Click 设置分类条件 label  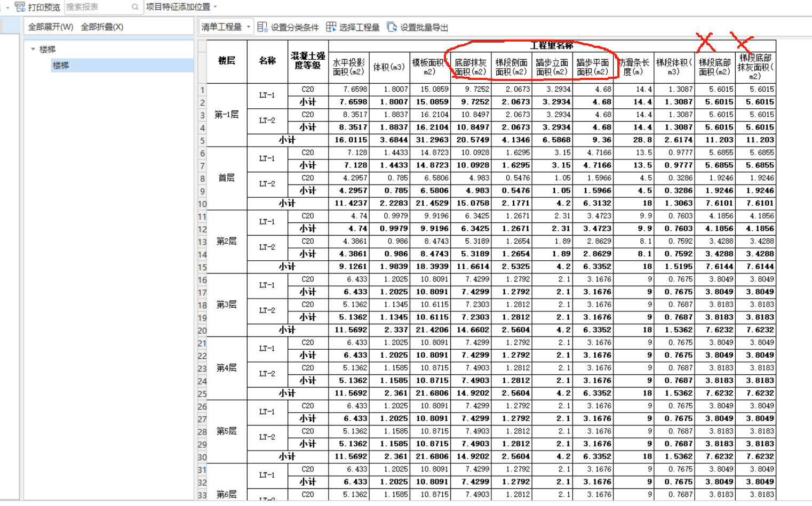[x=294, y=27]
